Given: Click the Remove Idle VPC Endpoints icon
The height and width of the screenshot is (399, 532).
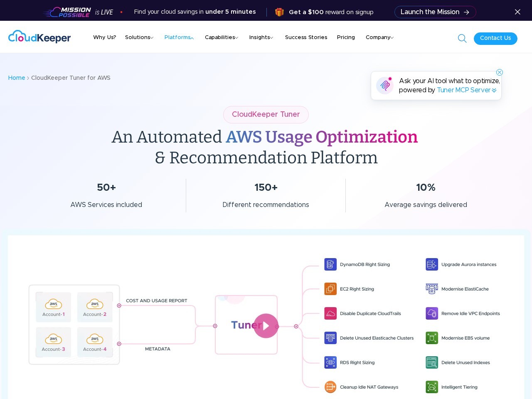Looking at the screenshot, I should [x=432, y=313].
